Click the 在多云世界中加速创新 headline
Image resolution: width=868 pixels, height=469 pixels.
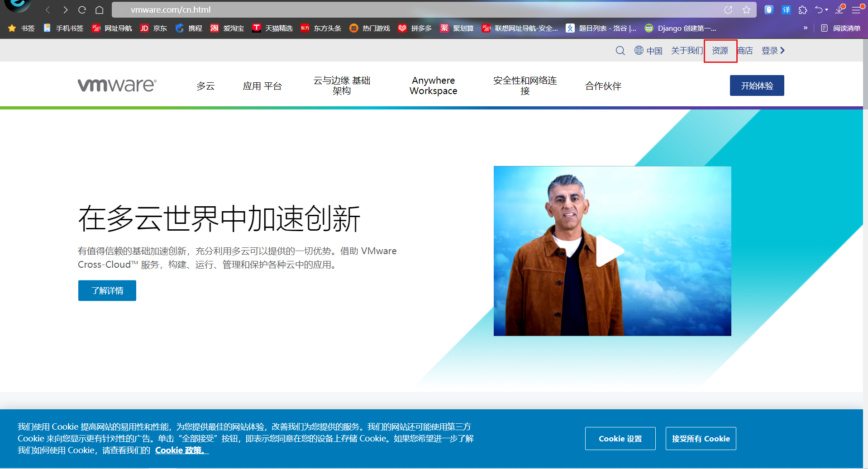pyautogui.click(x=219, y=219)
